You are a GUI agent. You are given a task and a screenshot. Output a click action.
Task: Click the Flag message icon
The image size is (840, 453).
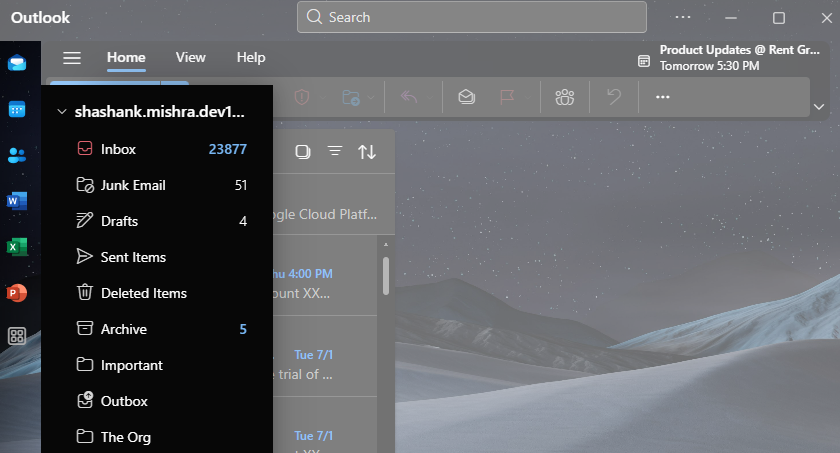[507, 97]
